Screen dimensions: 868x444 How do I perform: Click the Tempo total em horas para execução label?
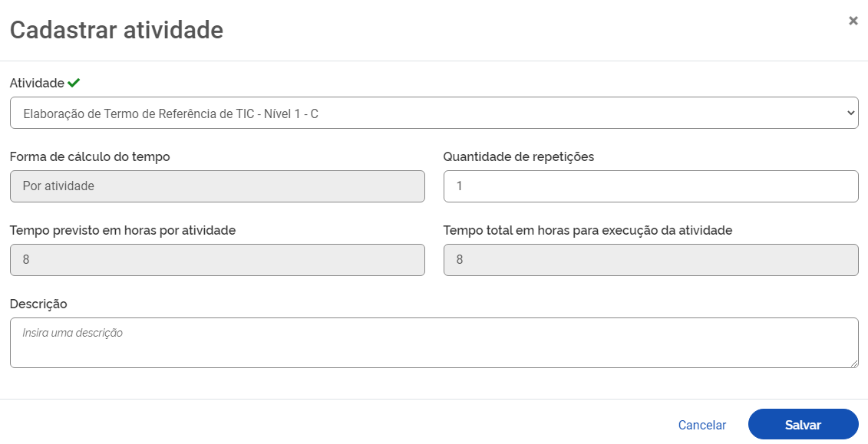[x=588, y=230]
